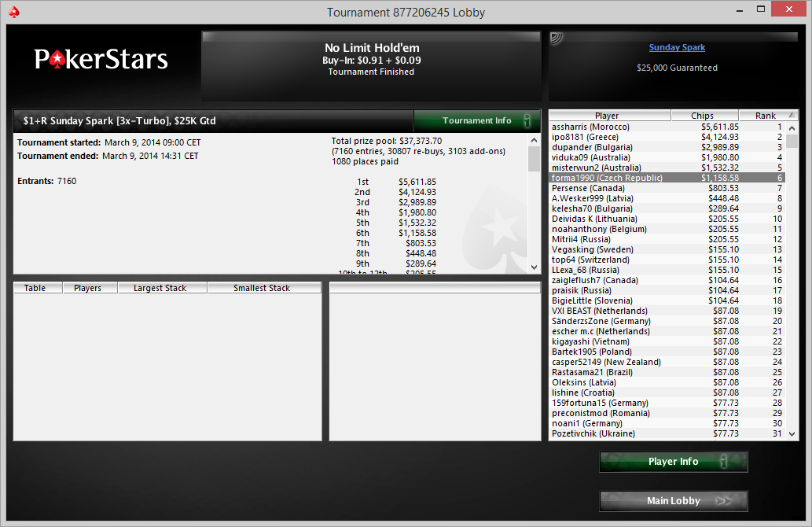Click the arrows icon on Main Lobby button
The width and height of the screenshot is (812, 527).
(723, 500)
